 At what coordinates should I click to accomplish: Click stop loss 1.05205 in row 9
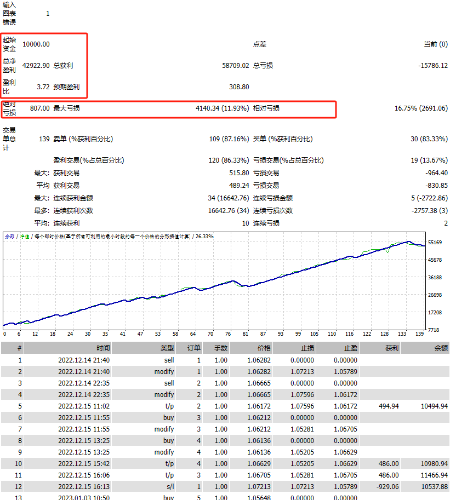302,452
